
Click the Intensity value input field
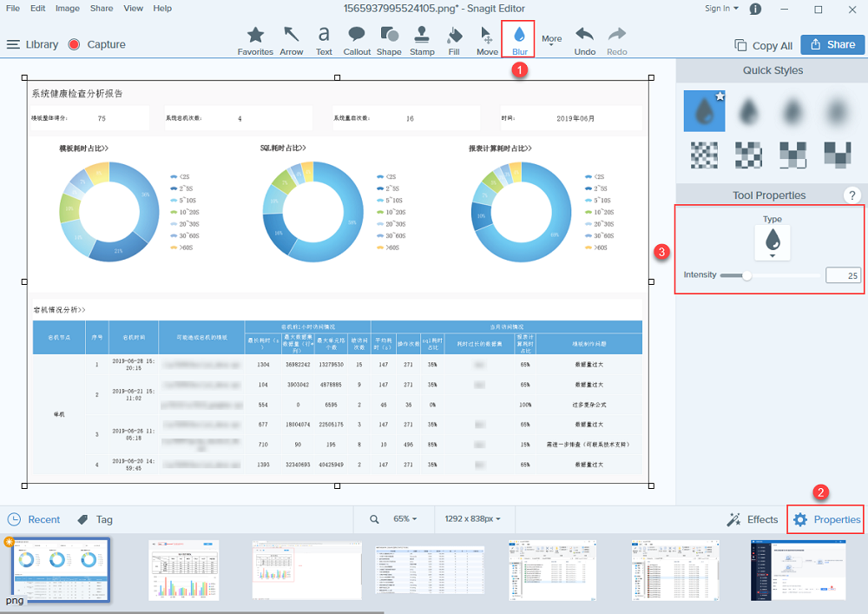(842, 275)
